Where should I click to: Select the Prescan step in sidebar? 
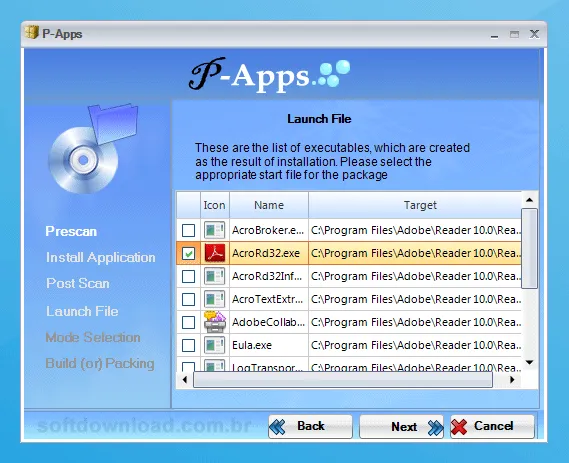(x=71, y=232)
